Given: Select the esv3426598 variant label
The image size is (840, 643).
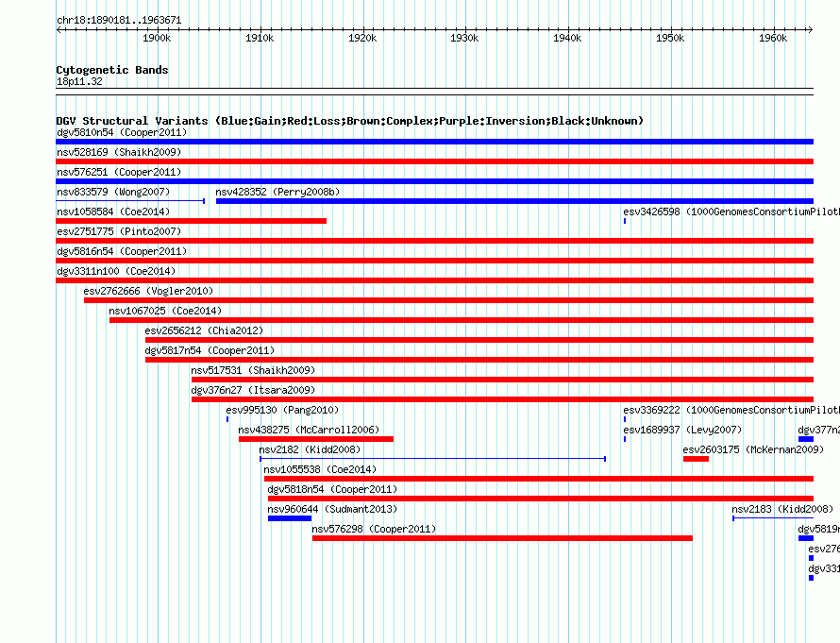Looking at the screenshot, I should point(731,212).
